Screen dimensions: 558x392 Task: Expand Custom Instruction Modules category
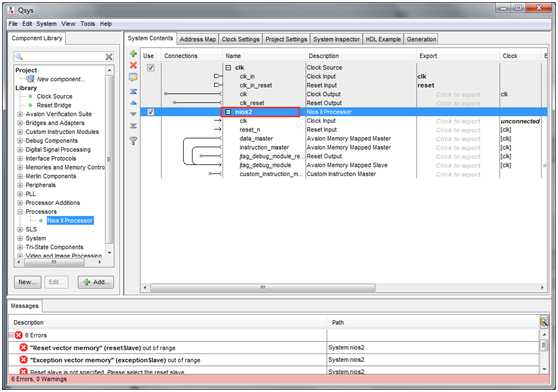20,132
